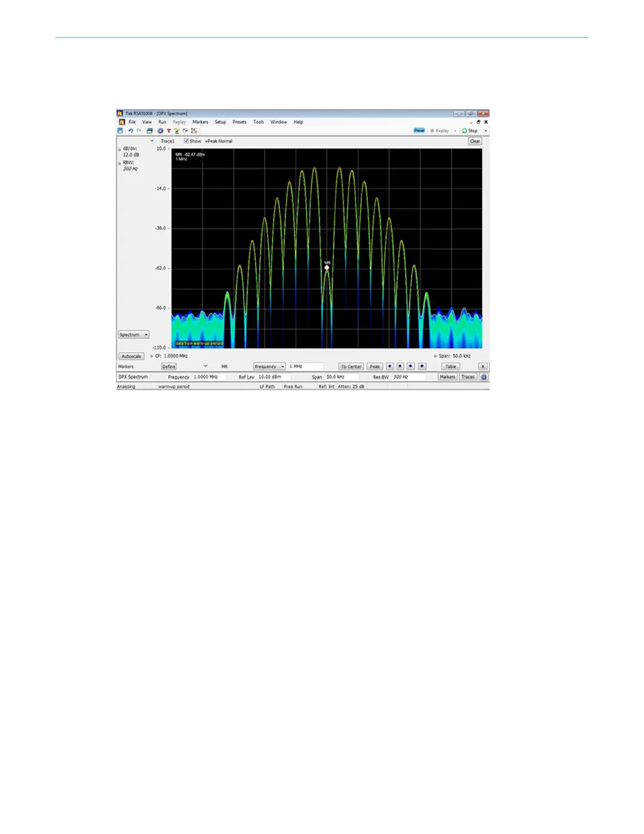The image size is (644, 834).
Task: Click the Traces button
Action: (468, 377)
